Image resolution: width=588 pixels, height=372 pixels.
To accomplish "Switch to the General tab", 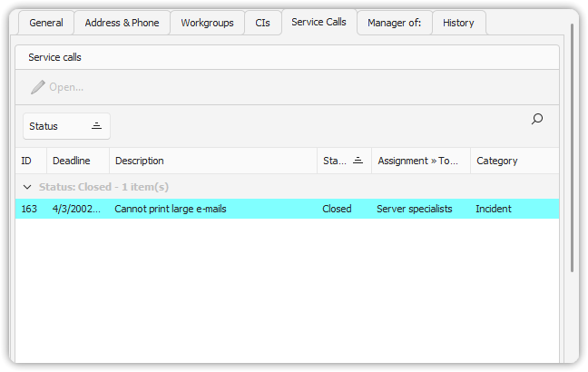I will click(x=45, y=23).
